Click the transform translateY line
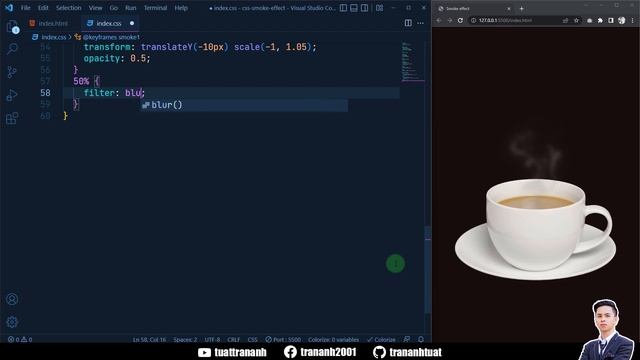 point(200,47)
